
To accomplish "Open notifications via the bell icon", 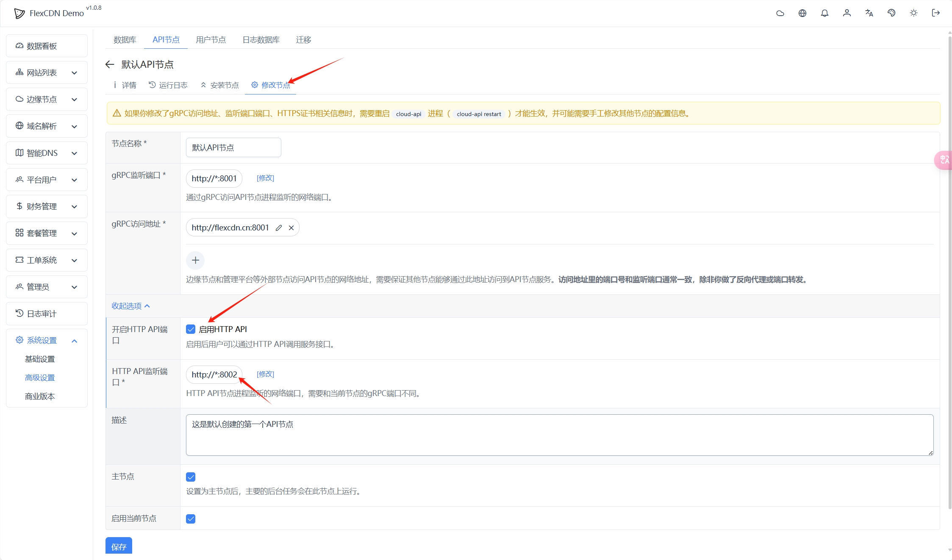I will click(x=824, y=13).
